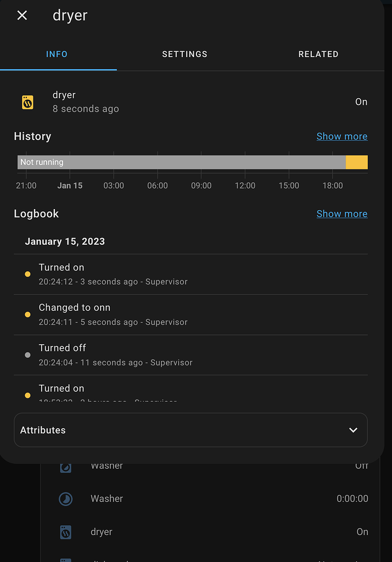
Task: Click the yellow dot beside Changed to onn entry
Action: pyautogui.click(x=27, y=314)
